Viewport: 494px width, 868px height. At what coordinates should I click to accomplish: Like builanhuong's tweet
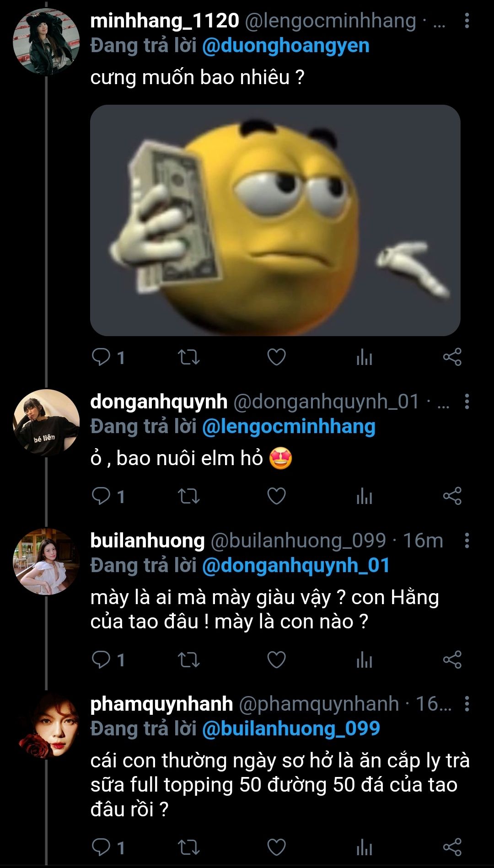tap(276, 660)
